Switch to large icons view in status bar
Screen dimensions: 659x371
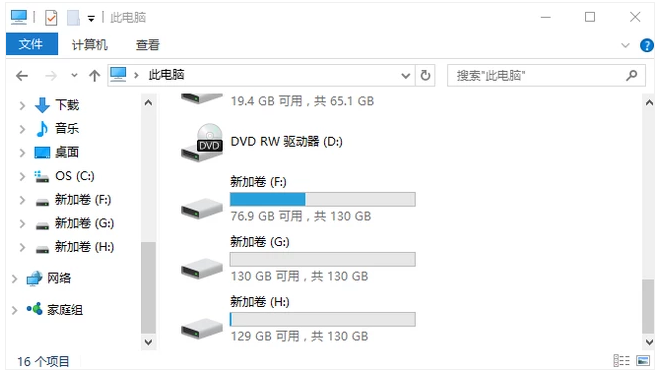click(x=643, y=360)
